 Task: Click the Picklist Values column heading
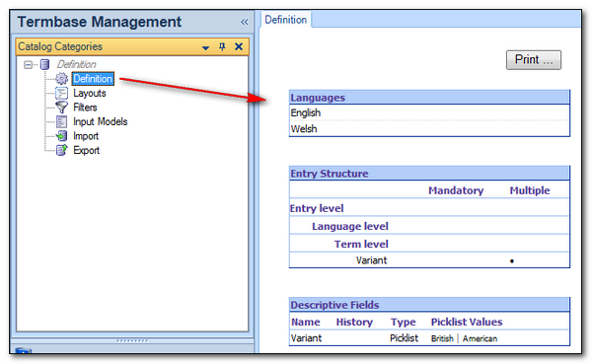pyautogui.click(x=467, y=322)
